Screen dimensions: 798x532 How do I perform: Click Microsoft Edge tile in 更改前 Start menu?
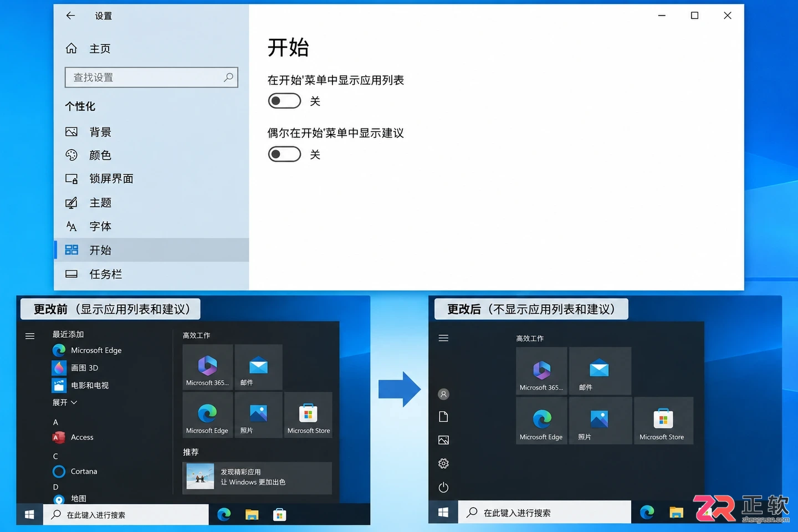tap(207, 415)
